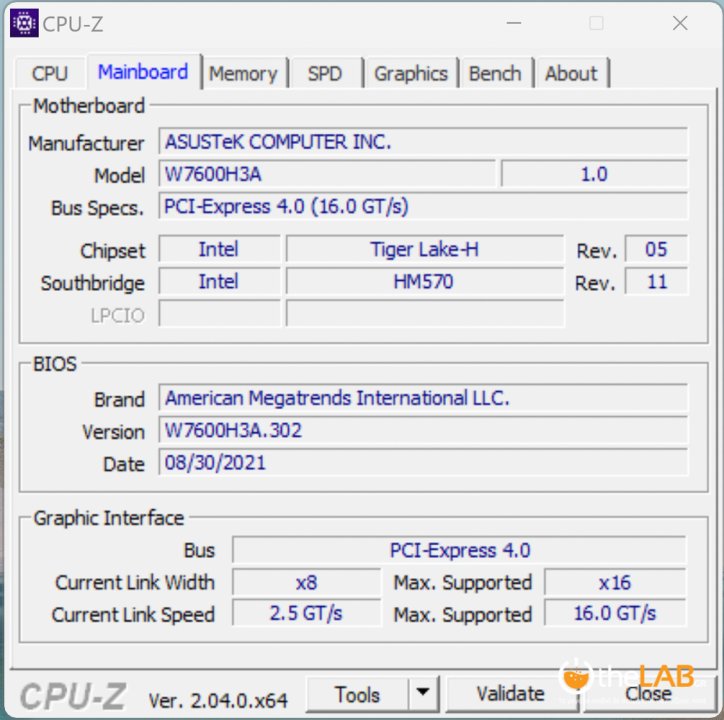Image resolution: width=724 pixels, height=720 pixels.
Task: Click the x16 max supported width value
Action: pos(615,582)
